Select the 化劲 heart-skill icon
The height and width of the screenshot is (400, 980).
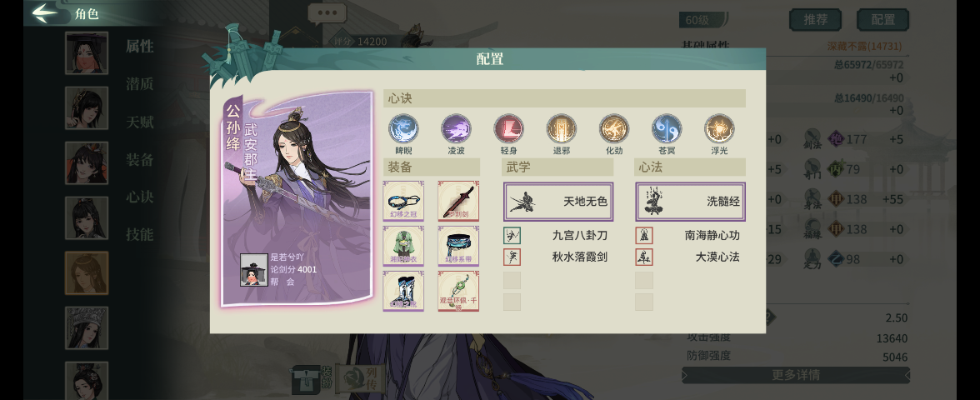tap(613, 128)
